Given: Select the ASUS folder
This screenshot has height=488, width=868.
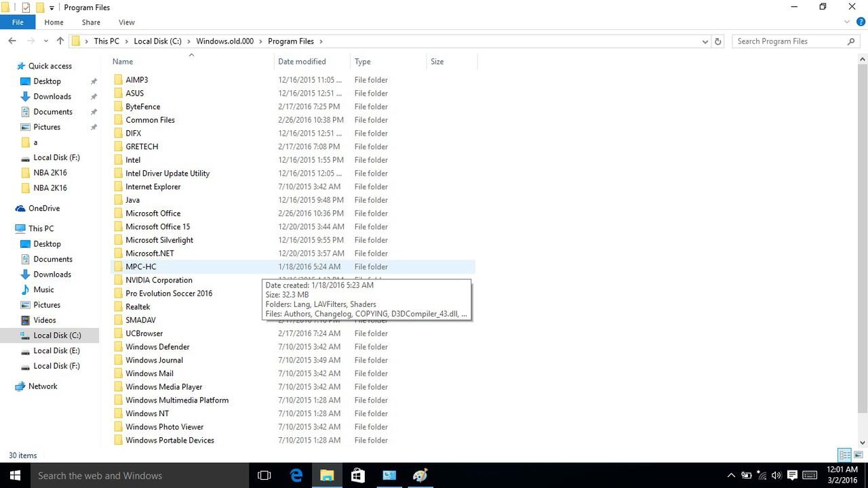Looking at the screenshot, I should point(134,94).
